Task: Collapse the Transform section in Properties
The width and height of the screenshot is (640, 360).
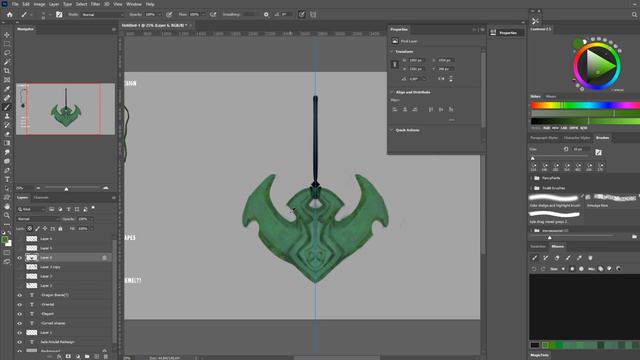Action: (x=392, y=52)
